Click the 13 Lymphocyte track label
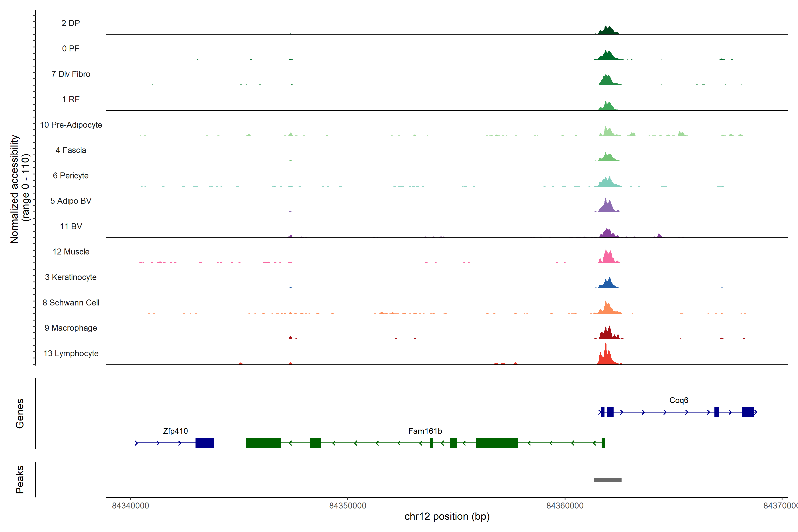This screenshot has width=798, height=532. pos(71,354)
